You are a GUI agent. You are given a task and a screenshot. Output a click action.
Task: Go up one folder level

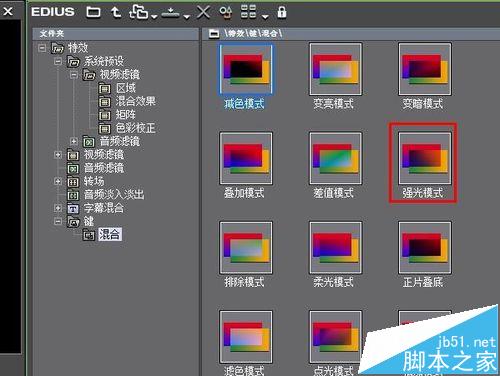(x=116, y=12)
